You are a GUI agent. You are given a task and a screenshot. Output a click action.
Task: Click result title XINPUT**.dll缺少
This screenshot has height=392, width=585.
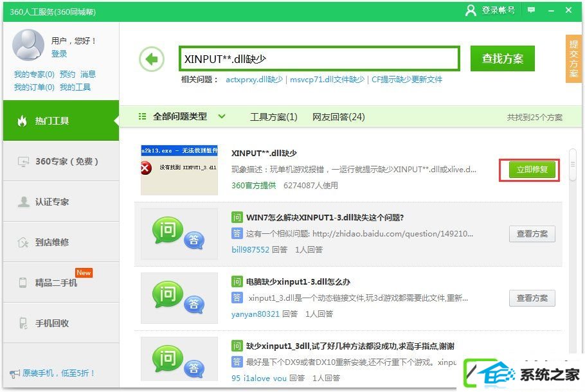click(x=264, y=154)
